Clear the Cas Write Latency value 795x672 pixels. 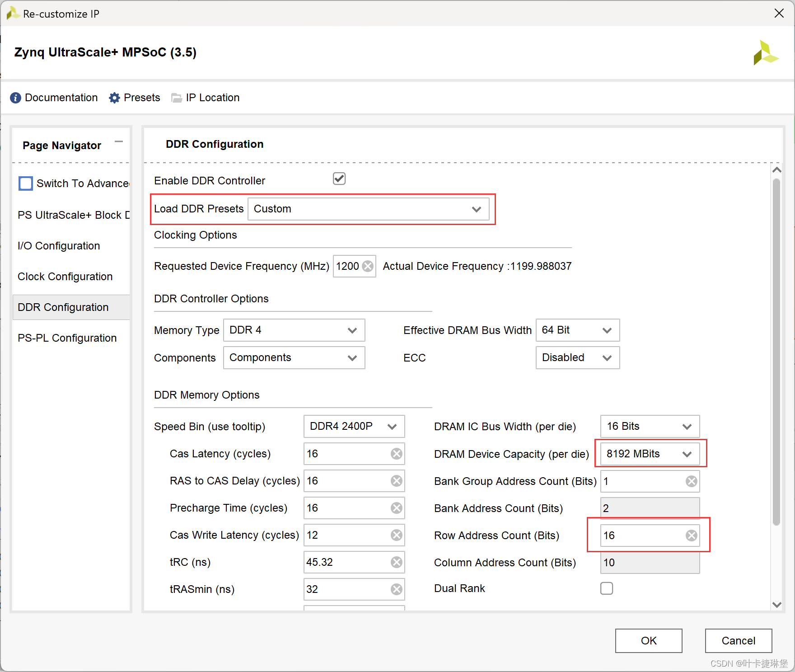click(x=397, y=535)
